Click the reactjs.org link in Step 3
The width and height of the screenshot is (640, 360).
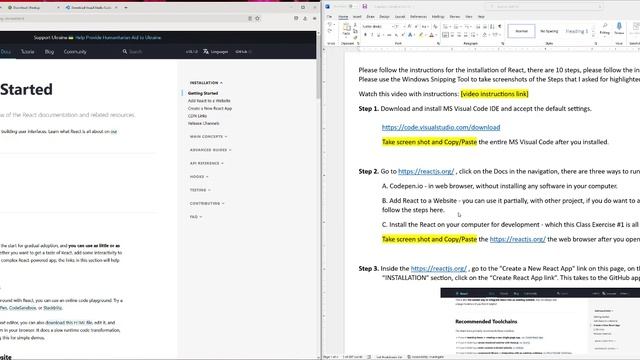pos(438,269)
